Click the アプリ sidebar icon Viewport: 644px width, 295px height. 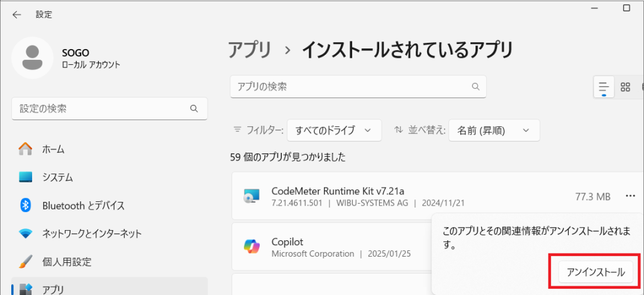[x=25, y=289]
